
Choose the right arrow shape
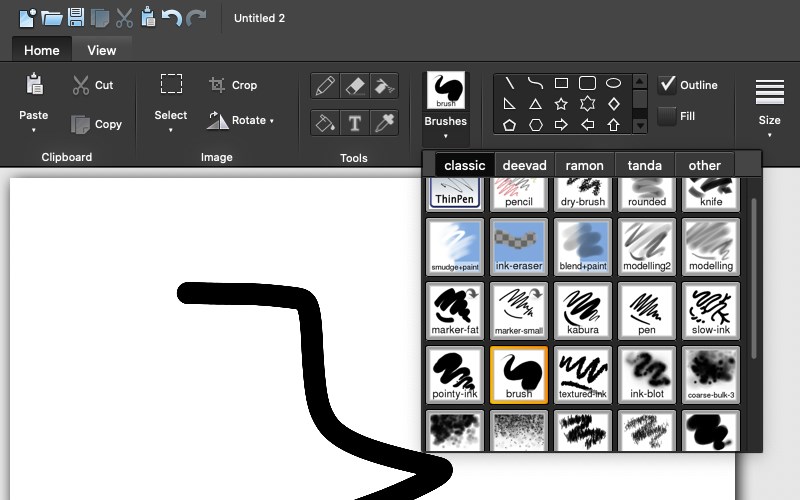coord(561,124)
